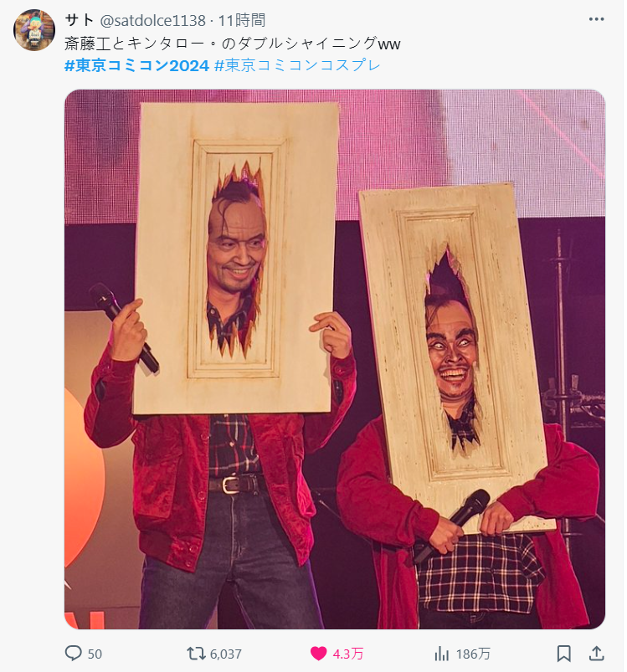
Task: Click the display name サト
Action: pos(80,20)
